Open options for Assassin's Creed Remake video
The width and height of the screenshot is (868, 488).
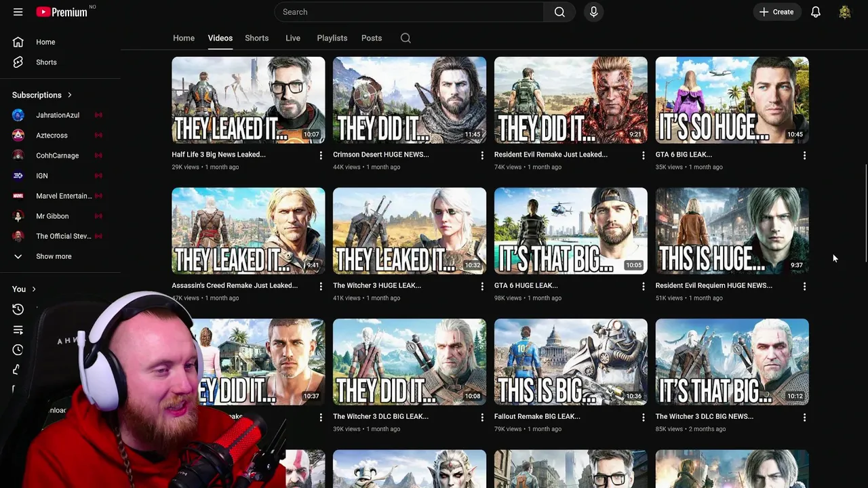coord(321,286)
